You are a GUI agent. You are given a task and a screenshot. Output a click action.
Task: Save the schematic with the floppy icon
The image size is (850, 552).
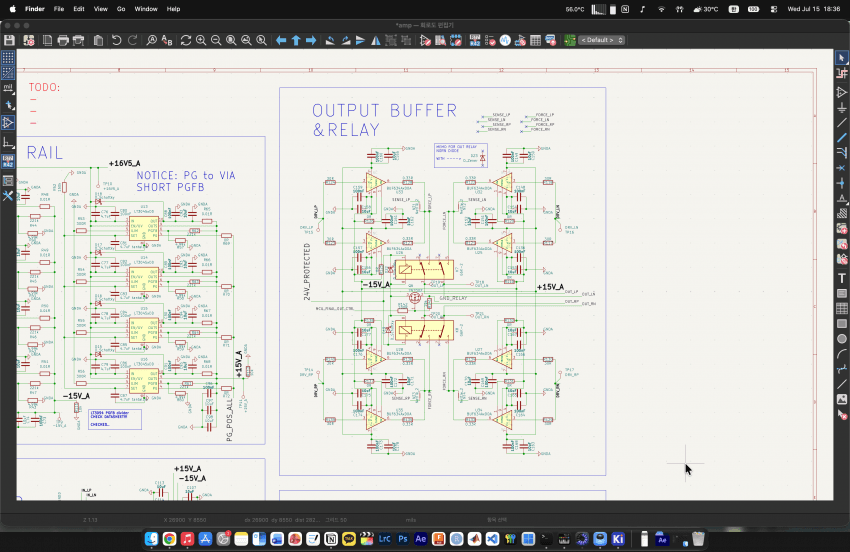(x=9, y=40)
